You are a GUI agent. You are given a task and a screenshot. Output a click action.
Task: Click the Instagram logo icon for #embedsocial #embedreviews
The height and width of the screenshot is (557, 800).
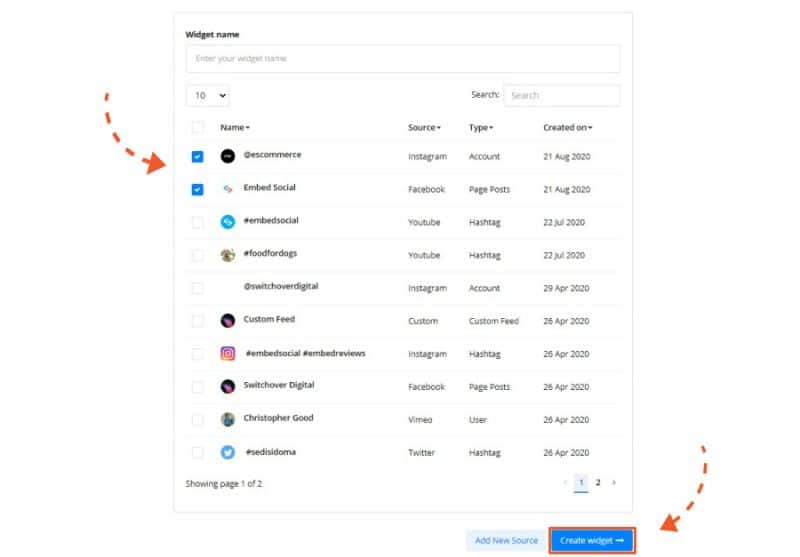[x=228, y=353]
